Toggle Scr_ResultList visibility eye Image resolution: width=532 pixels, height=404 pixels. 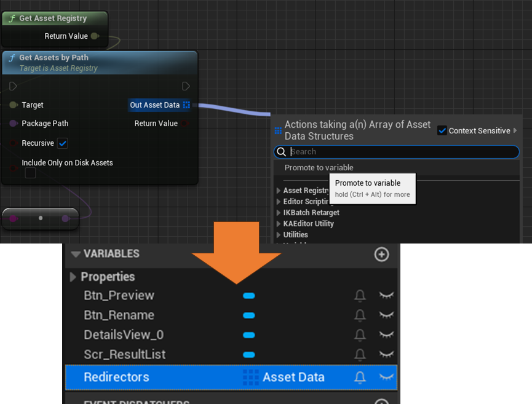pyautogui.click(x=386, y=354)
